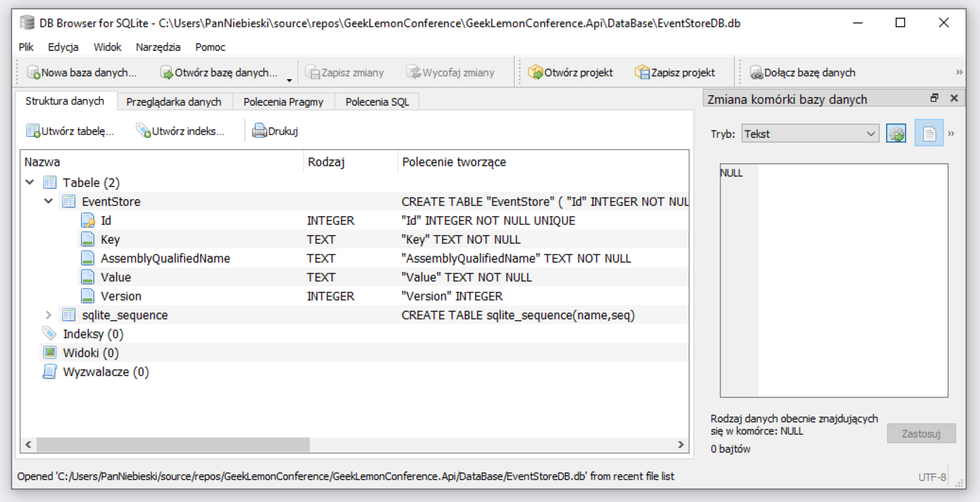Image resolution: width=980 pixels, height=502 pixels.
Task: Select the AssemblyQualifiedName column row
Action: 355,258
